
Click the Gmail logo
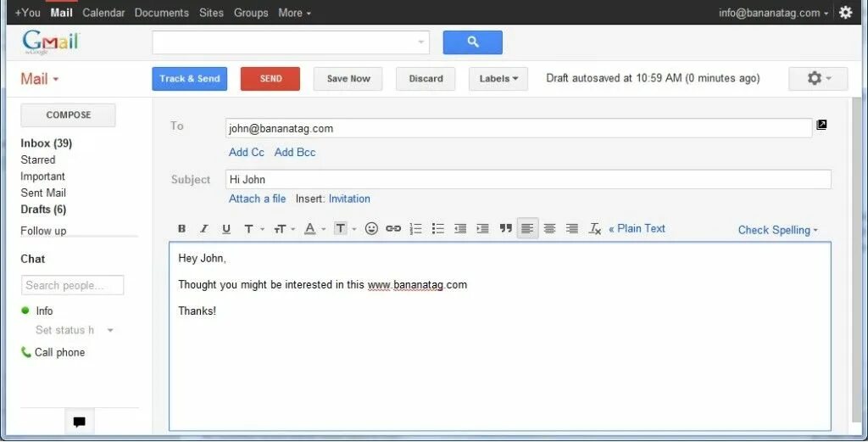(51, 42)
